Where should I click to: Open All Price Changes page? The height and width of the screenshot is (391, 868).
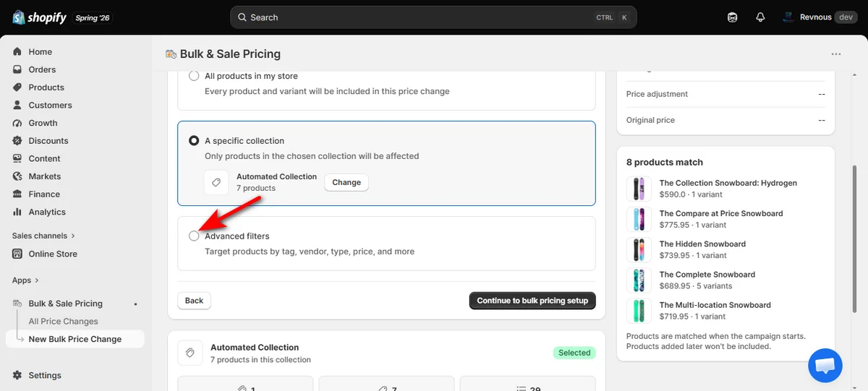pos(63,322)
